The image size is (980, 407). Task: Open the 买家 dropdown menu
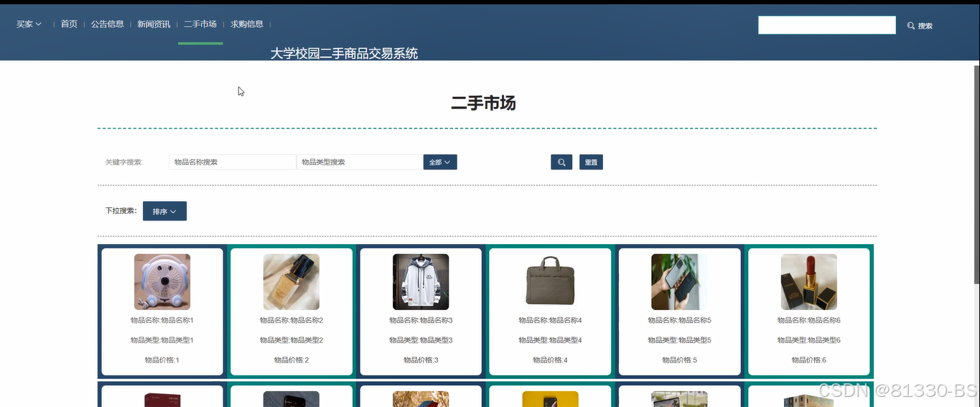[29, 24]
